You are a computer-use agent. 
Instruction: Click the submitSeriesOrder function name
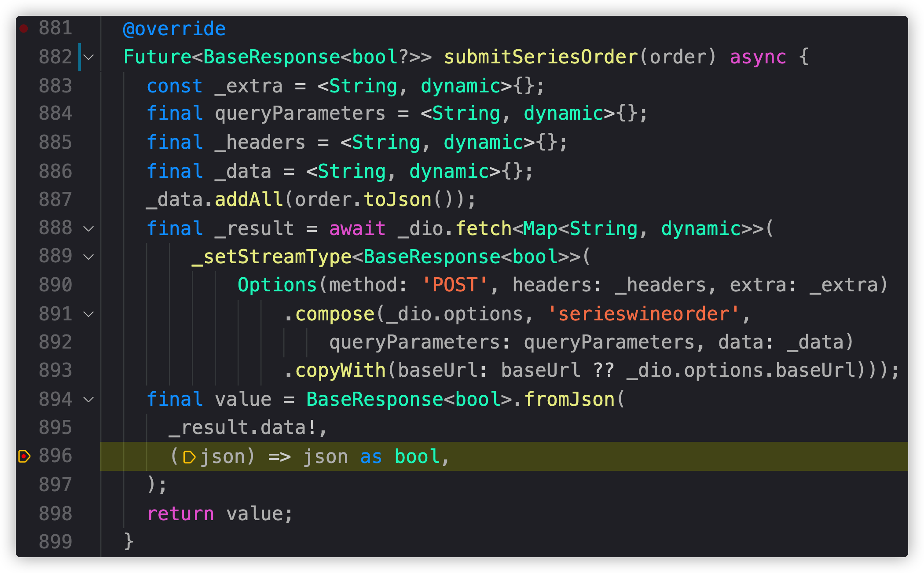tap(540, 57)
